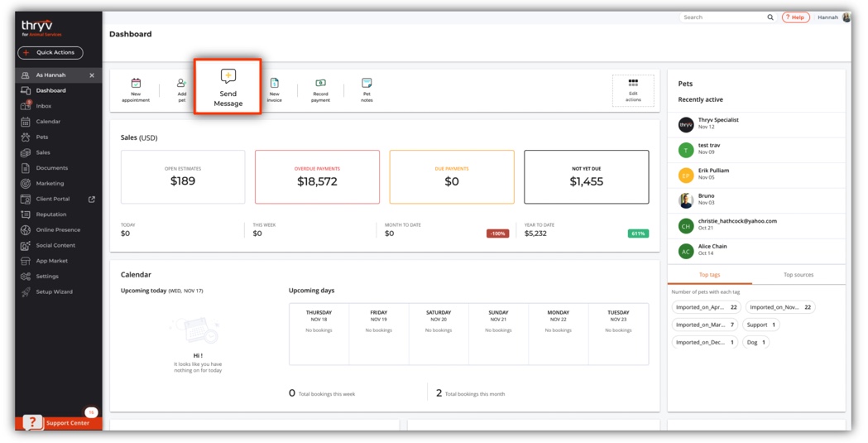Click Year to Date $5,232 value
868x443 pixels.
click(x=535, y=234)
